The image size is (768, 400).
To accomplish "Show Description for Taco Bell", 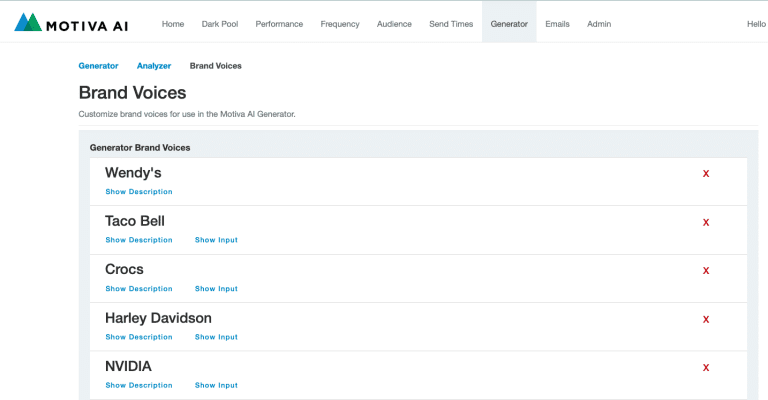I will point(138,240).
